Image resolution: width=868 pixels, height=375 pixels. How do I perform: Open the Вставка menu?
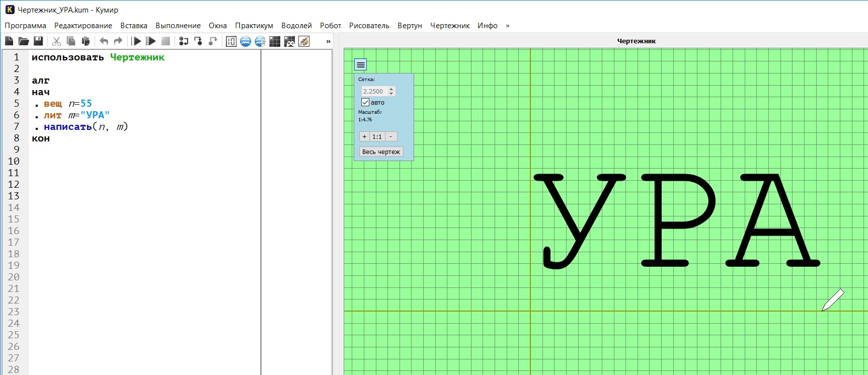(134, 26)
